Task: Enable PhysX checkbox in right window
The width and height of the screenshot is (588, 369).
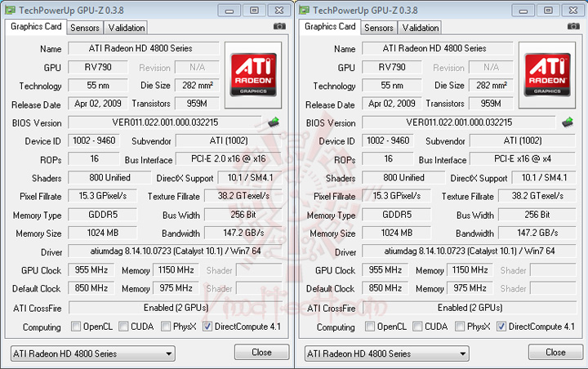Action: (x=460, y=327)
